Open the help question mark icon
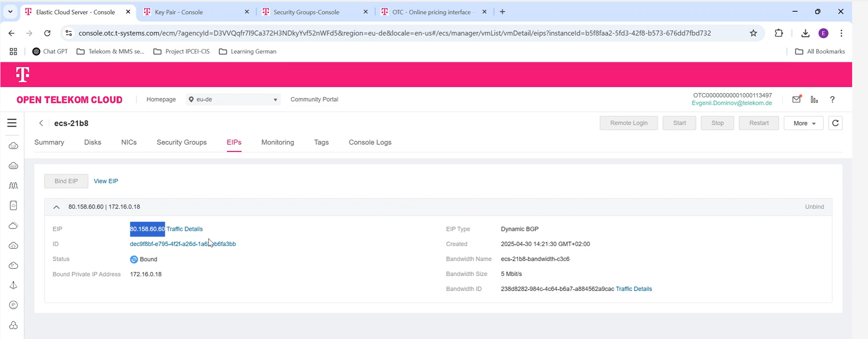The height and width of the screenshot is (339, 868). coord(833,100)
